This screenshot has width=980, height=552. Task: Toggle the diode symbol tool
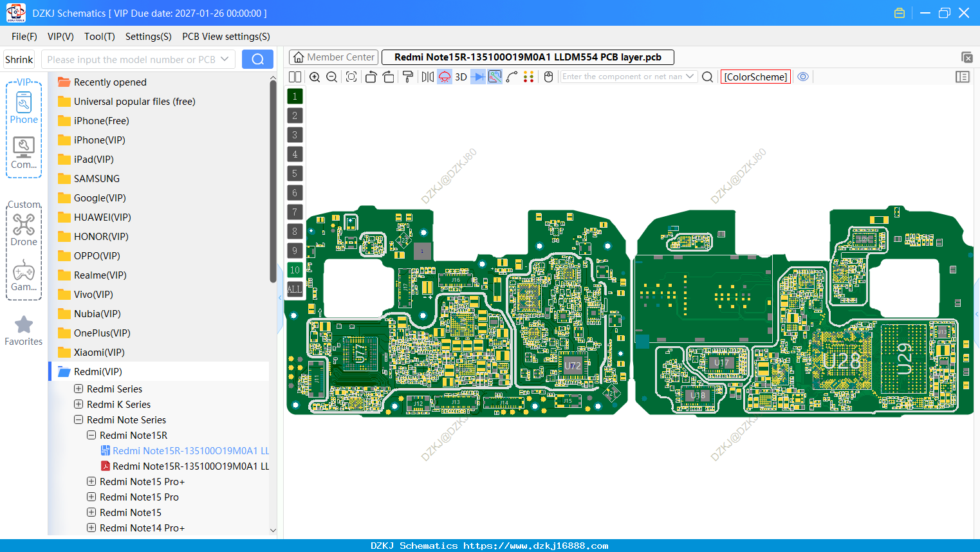click(478, 77)
